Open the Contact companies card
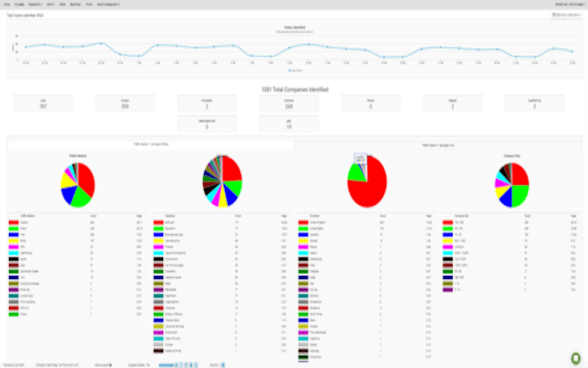Viewport: 588px width, 368px height. [x=125, y=103]
